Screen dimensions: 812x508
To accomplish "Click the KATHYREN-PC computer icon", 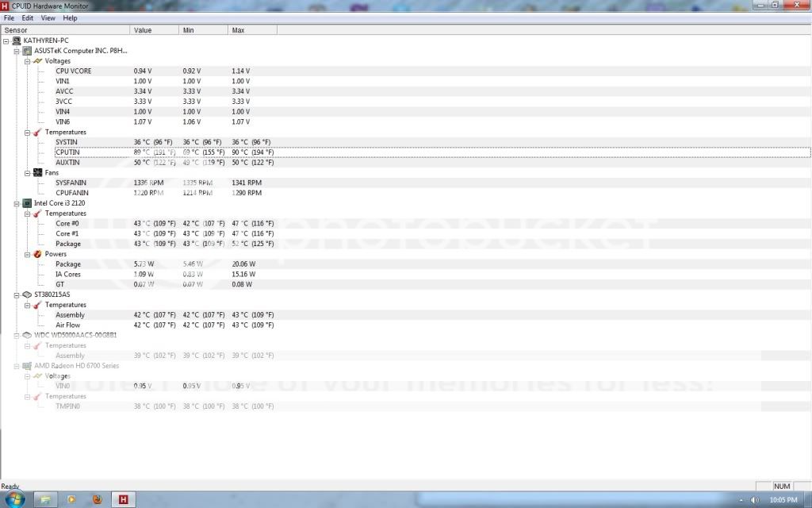I will (17, 40).
